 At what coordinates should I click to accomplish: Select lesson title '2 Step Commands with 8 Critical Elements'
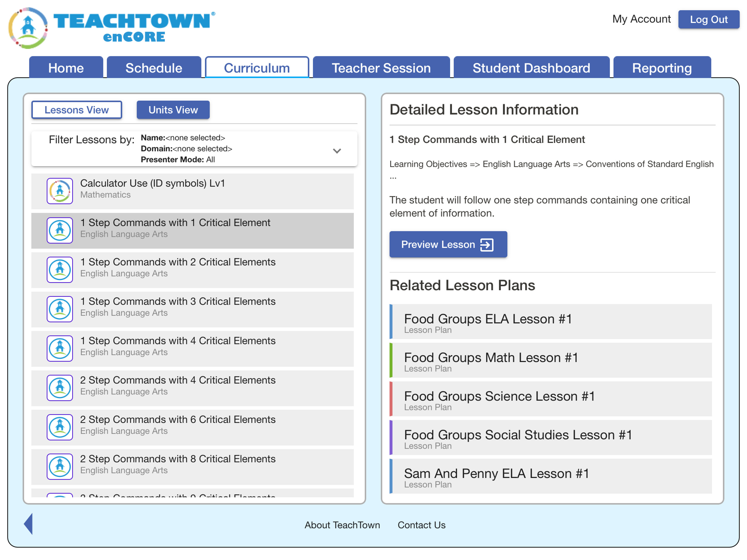tap(178, 459)
